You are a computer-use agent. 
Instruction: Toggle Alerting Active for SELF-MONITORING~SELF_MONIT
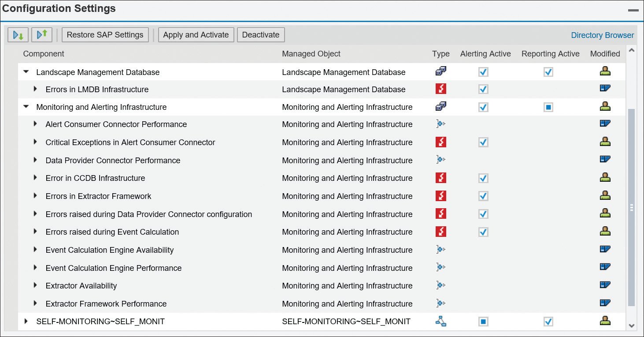tap(483, 321)
